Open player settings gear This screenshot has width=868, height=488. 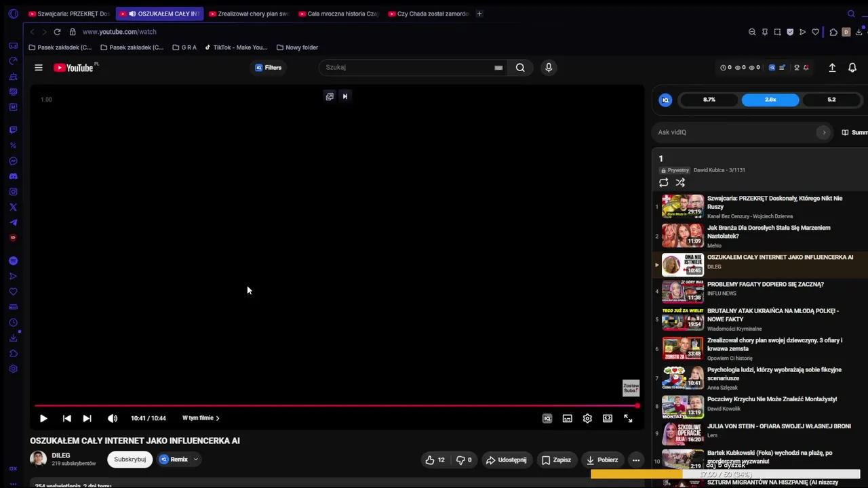(587, 418)
